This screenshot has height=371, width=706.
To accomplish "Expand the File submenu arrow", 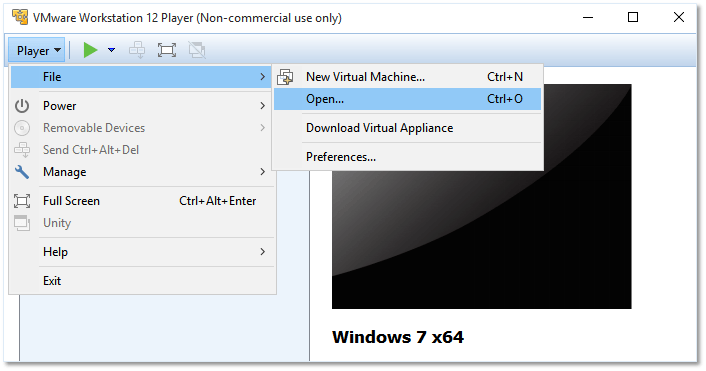I will pos(262,77).
